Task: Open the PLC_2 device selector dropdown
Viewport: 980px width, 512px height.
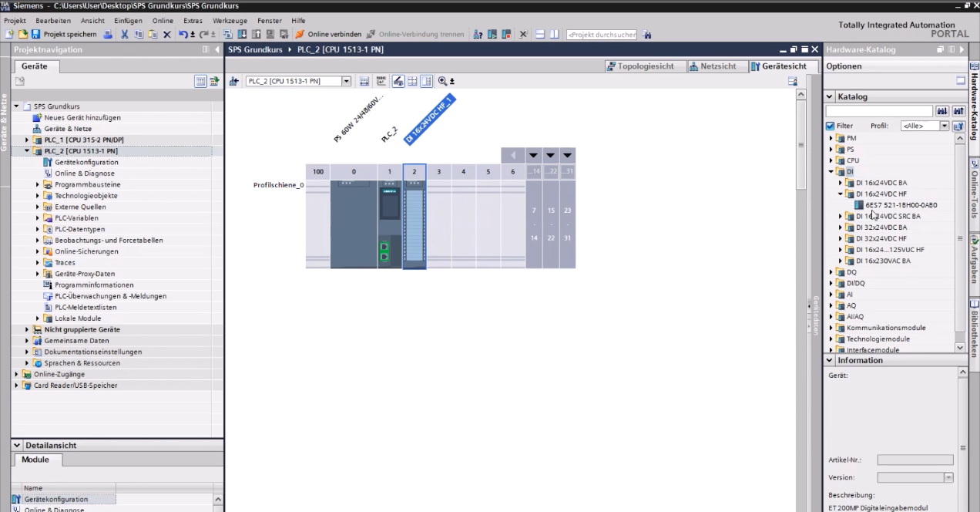Action: click(x=346, y=81)
